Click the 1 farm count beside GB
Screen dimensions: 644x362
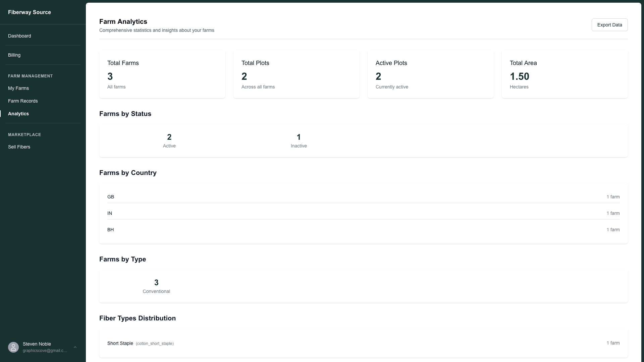click(613, 197)
